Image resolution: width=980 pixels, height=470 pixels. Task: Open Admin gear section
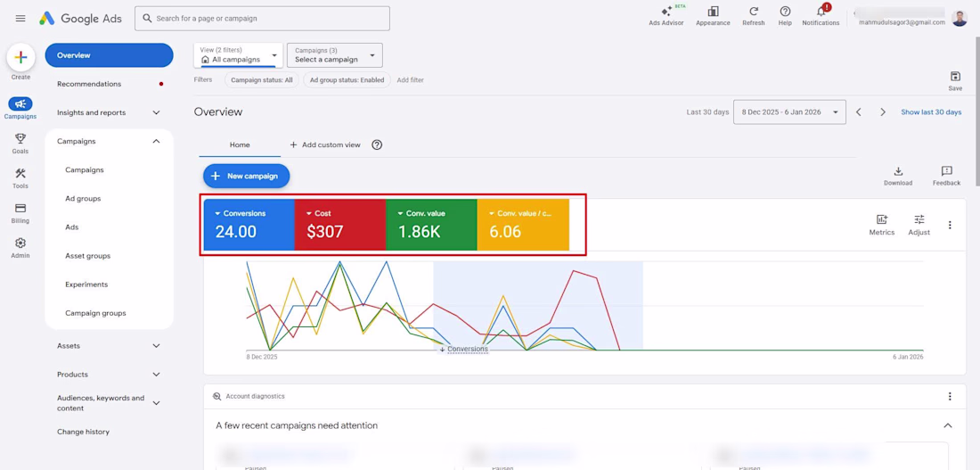click(x=20, y=248)
